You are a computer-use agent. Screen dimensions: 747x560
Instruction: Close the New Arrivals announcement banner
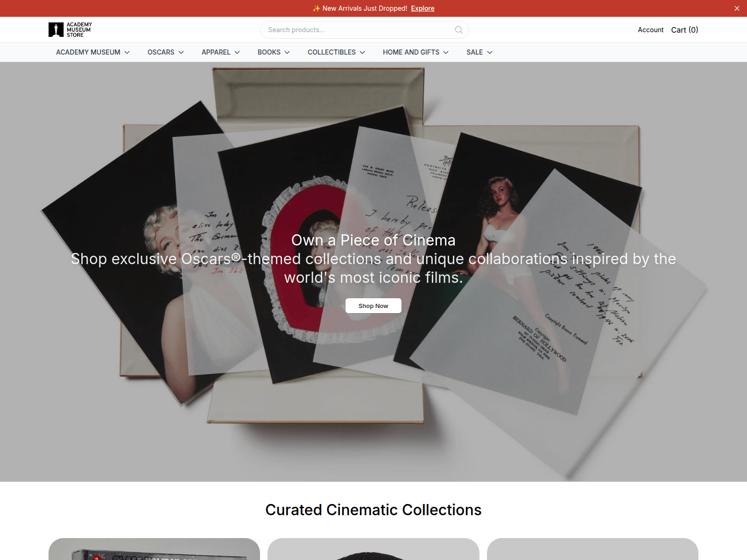click(x=737, y=8)
